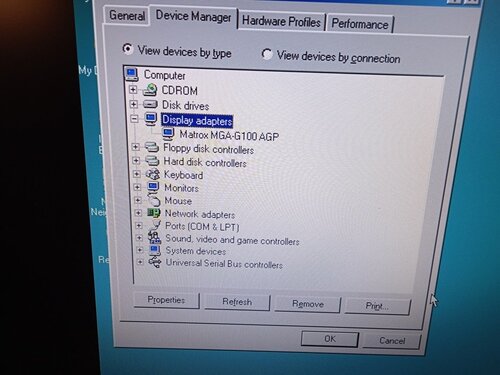Select the System devices label
The image size is (500, 375).
click(196, 251)
